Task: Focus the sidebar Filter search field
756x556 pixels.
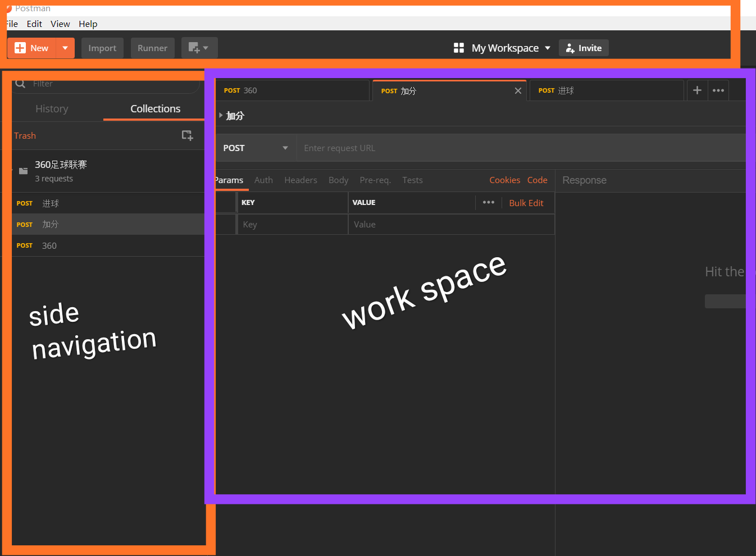Action: tap(107, 84)
